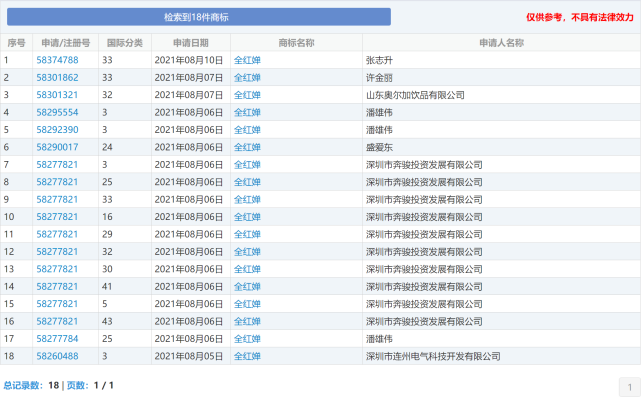
Task: Click trademark name 全红婵 in row 18
Action: [247, 357]
